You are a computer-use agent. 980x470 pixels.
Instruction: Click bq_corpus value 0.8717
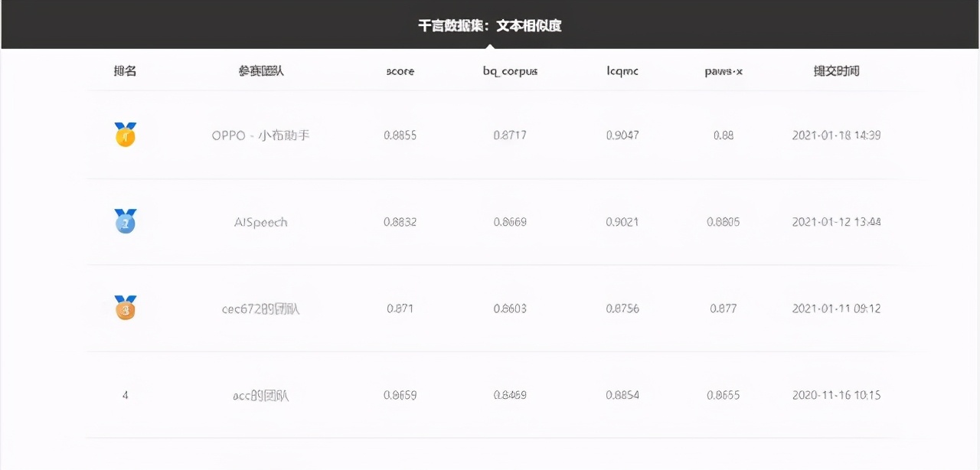coord(510,135)
